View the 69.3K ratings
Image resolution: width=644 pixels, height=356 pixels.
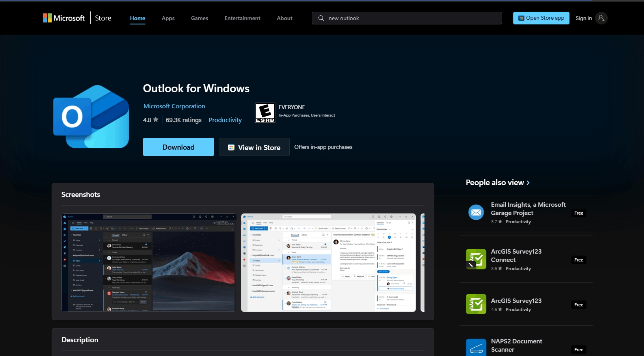(x=184, y=120)
